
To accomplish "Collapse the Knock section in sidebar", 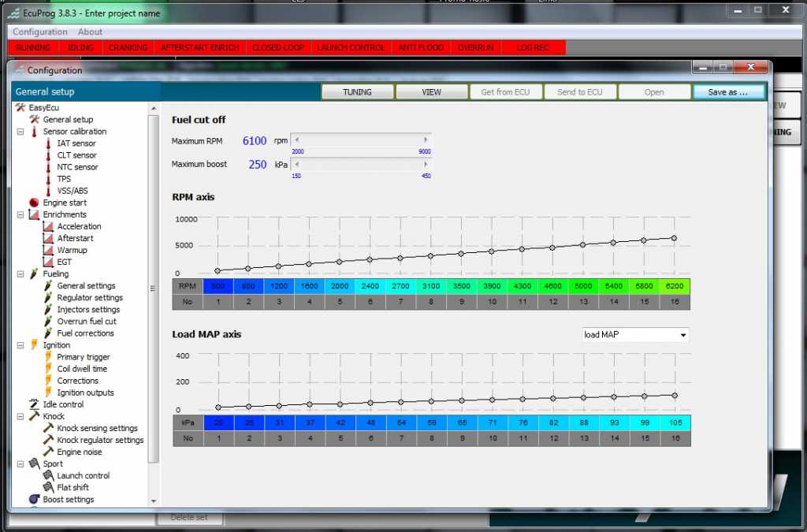I will [x=20, y=417].
